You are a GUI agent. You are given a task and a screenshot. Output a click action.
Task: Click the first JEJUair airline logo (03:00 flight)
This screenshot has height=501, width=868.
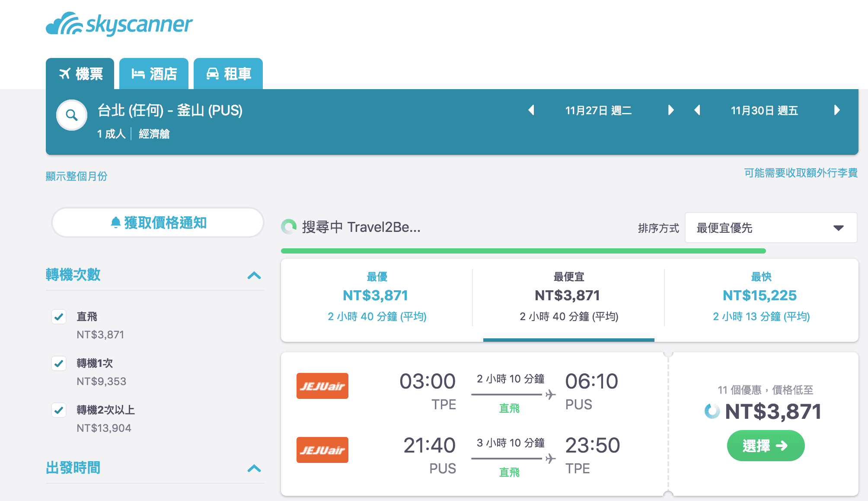coord(322,386)
